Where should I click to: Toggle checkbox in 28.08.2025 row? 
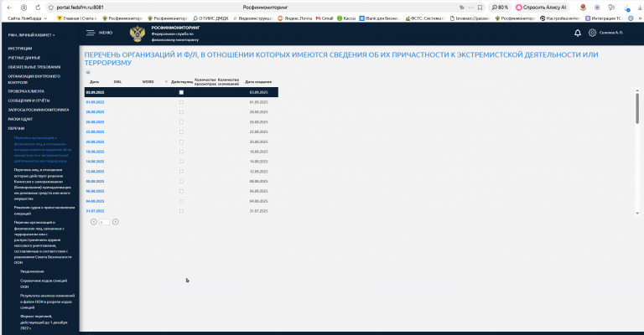(x=181, y=112)
